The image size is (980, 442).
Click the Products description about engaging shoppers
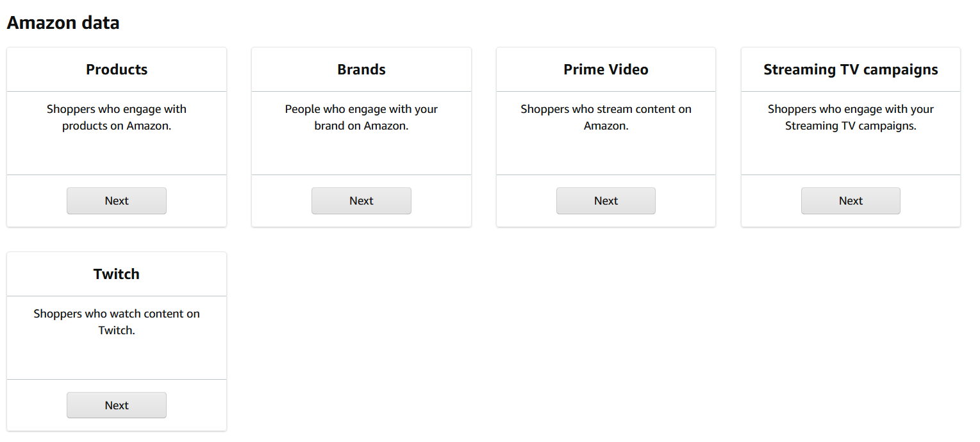point(117,117)
